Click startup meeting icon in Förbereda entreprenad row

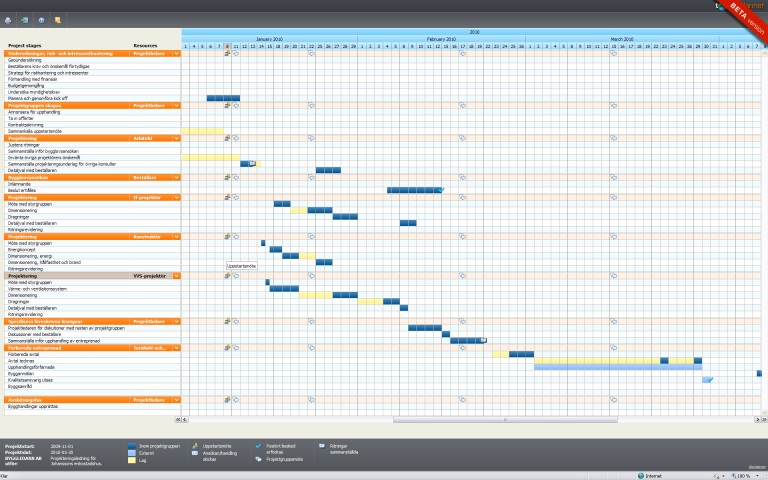click(x=227, y=348)
